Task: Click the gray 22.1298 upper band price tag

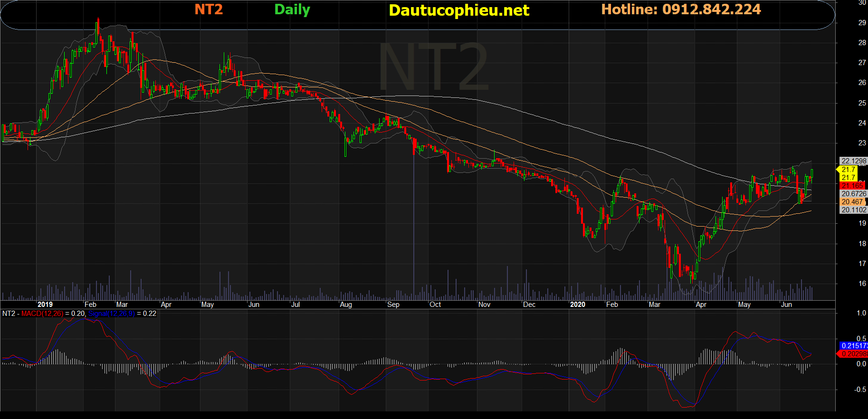Action: point(854,161)
